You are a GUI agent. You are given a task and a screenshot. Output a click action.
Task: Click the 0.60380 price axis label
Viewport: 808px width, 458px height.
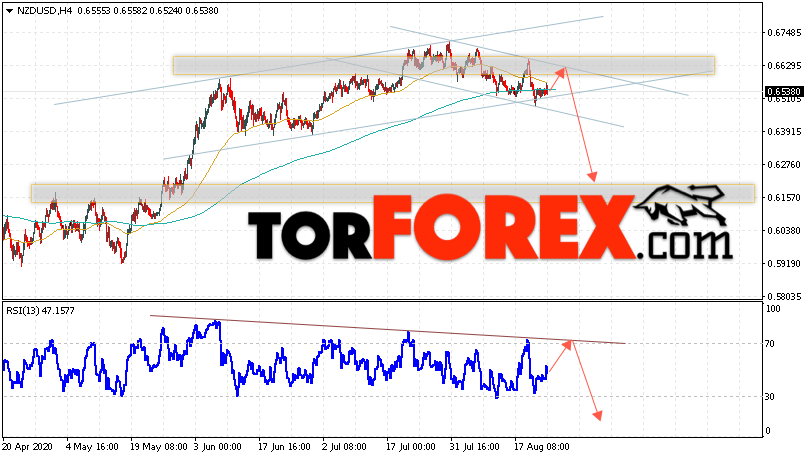784,231
